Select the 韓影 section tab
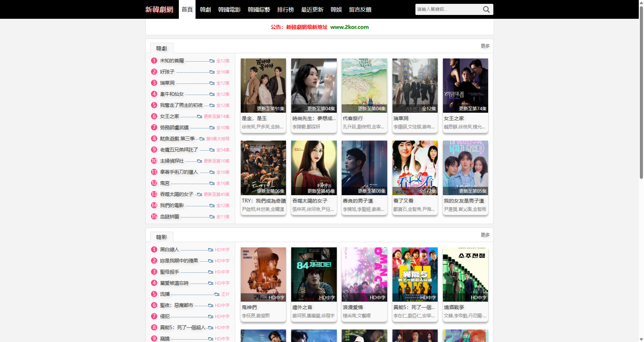The image size is (644, 342). tap(161, 237)
